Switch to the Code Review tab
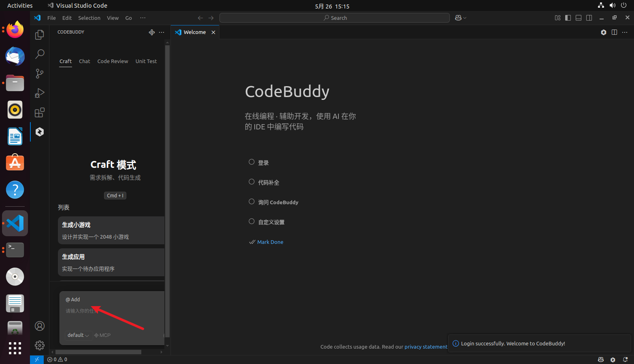 113,61
